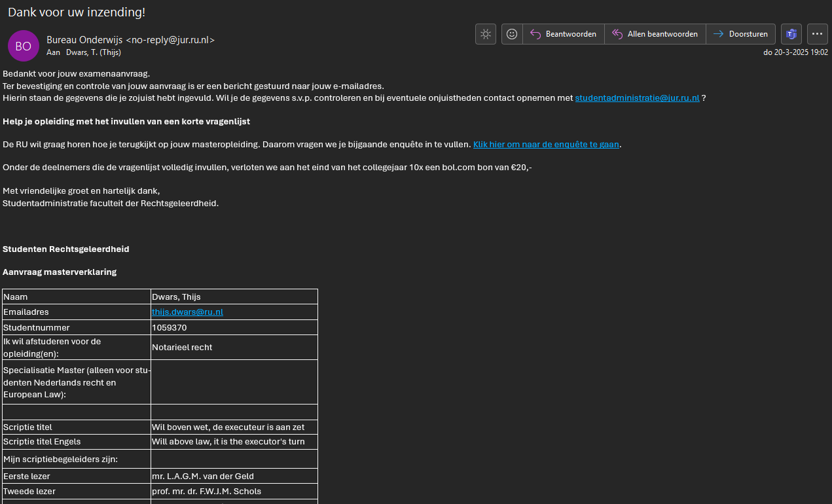Open the smiley emoji reaction picker

tap(512, 34)
